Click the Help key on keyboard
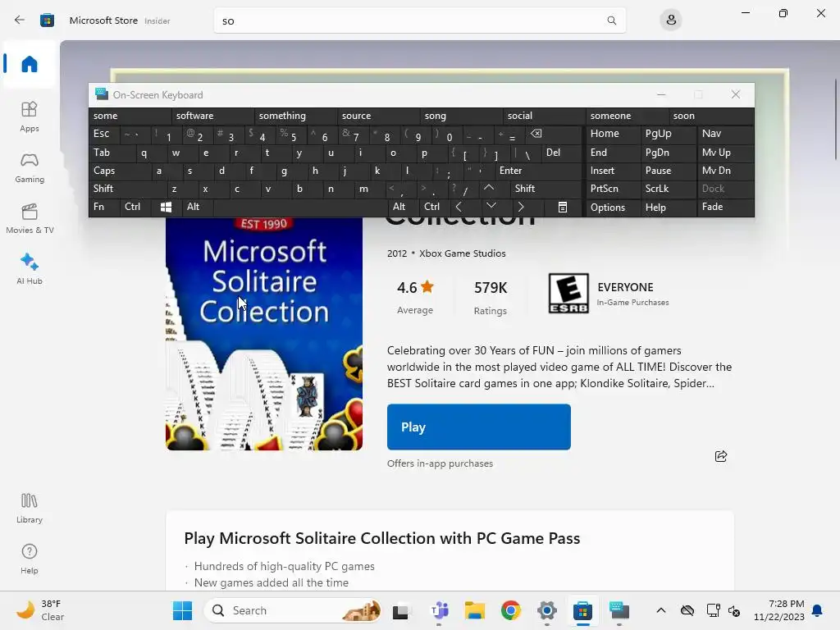 click(668, 208)
